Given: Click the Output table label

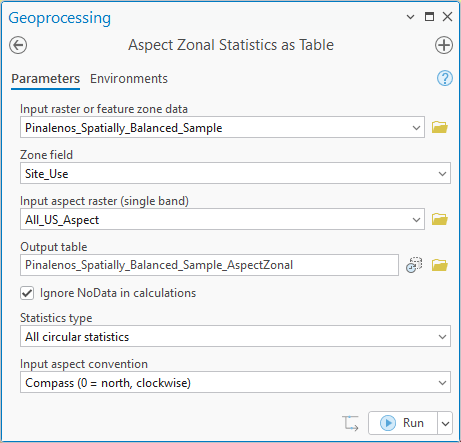Looking at the screenshot, I should (x=54, y=247).
